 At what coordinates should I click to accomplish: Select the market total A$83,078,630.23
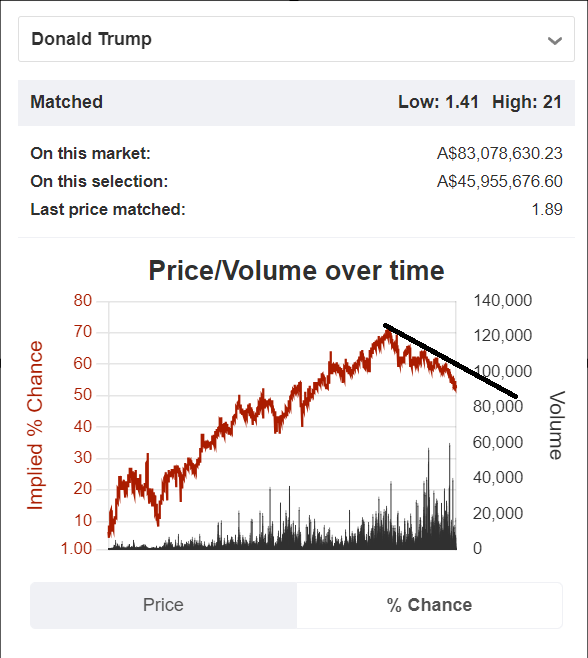499,154
